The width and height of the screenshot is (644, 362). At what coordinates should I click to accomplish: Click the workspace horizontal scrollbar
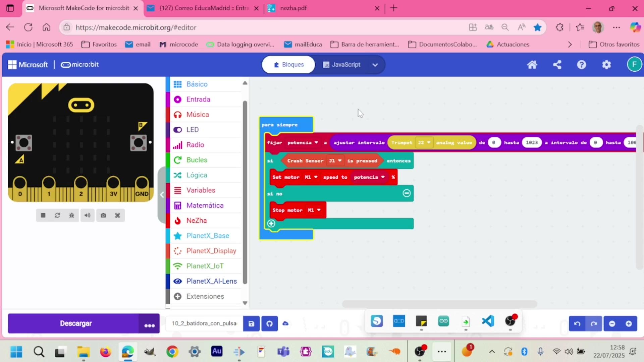click(x=439, y=304)
